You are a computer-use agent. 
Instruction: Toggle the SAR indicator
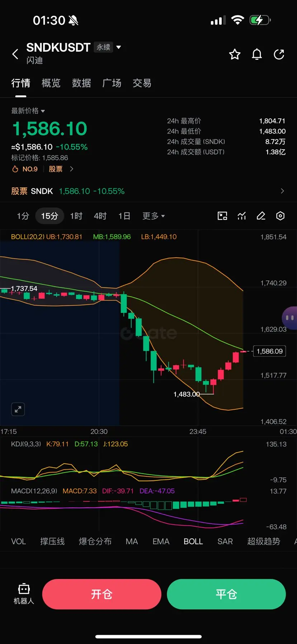pyautogui.click(x=225, y=541)
